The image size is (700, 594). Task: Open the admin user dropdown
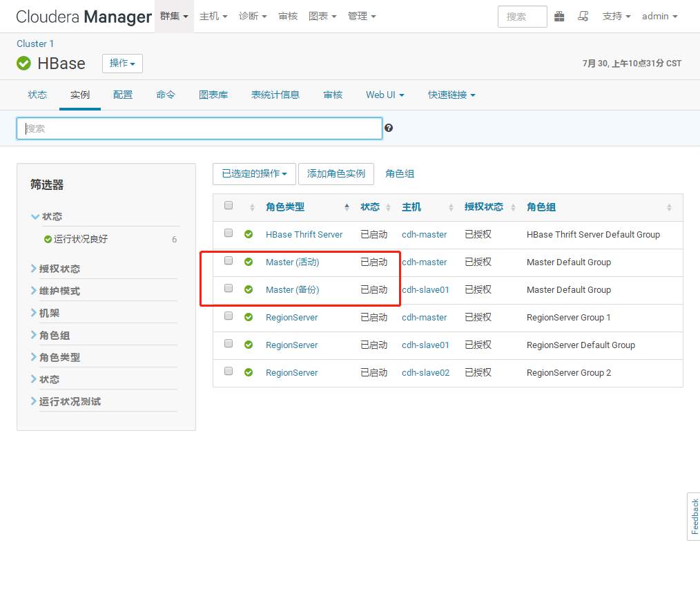[x=660, y=17]
